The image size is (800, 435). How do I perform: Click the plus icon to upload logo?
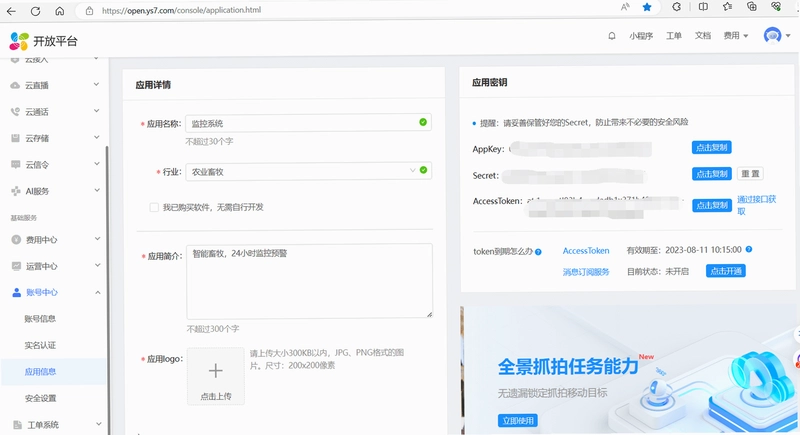(x=216, y=371)
